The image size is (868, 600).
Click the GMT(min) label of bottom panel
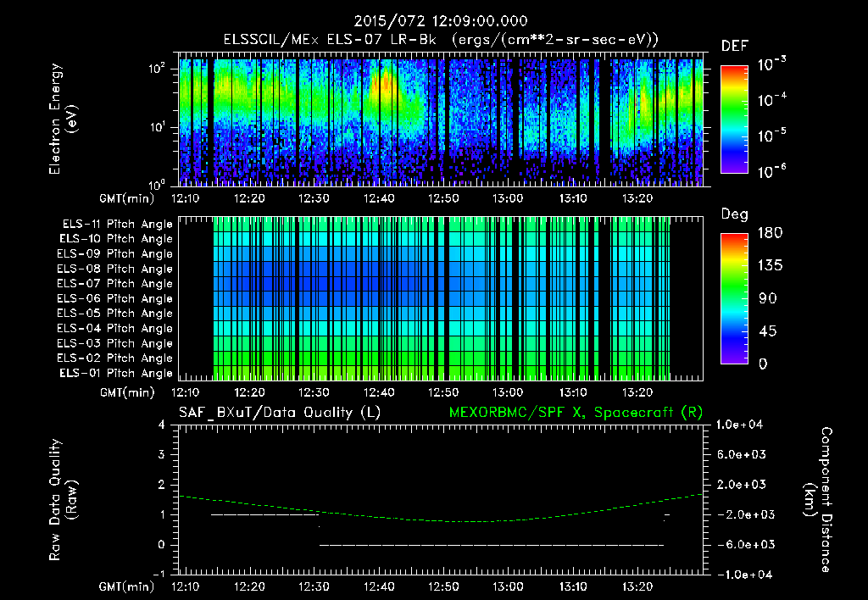127,586
